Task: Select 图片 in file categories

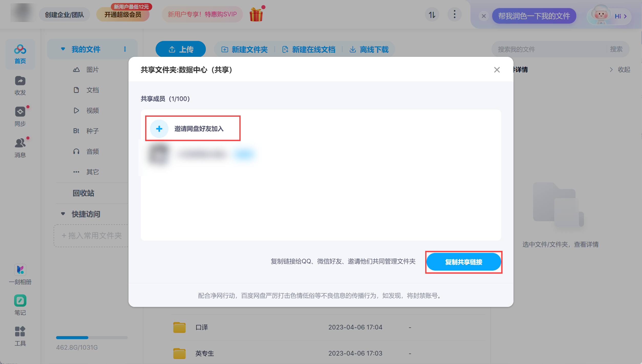Action: pos(92,70)
